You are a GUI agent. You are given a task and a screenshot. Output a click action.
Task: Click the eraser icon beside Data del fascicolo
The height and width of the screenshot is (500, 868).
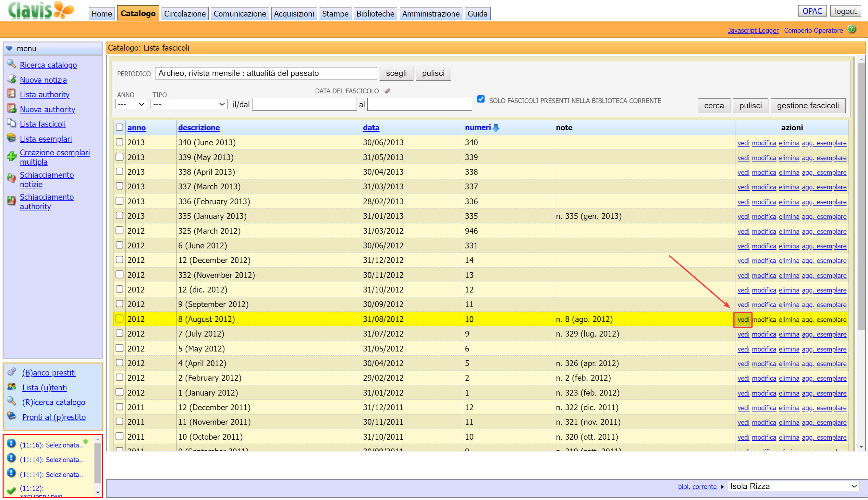click(x=387, y=91)
